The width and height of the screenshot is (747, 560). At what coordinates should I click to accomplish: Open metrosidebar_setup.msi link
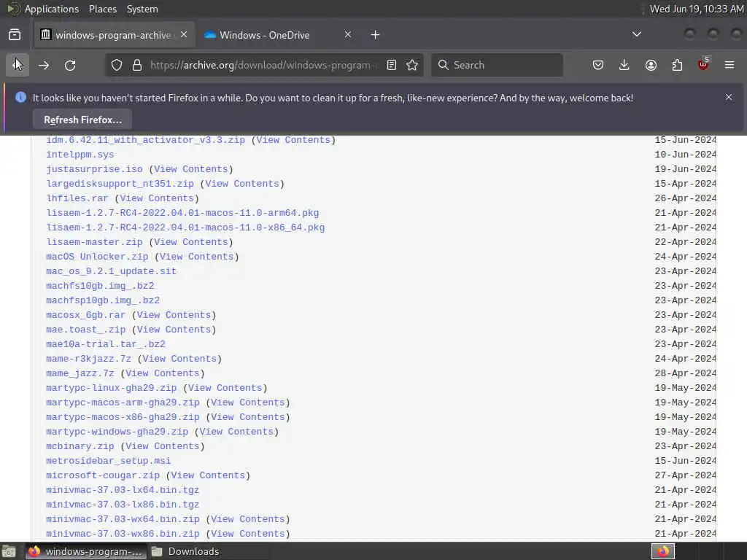coord(109,461)
